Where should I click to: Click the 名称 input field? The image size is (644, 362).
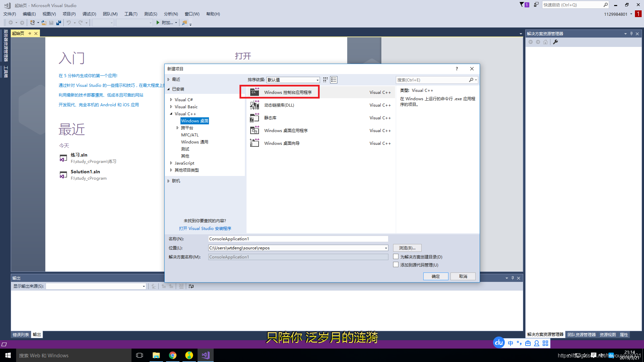pos(298,239)
